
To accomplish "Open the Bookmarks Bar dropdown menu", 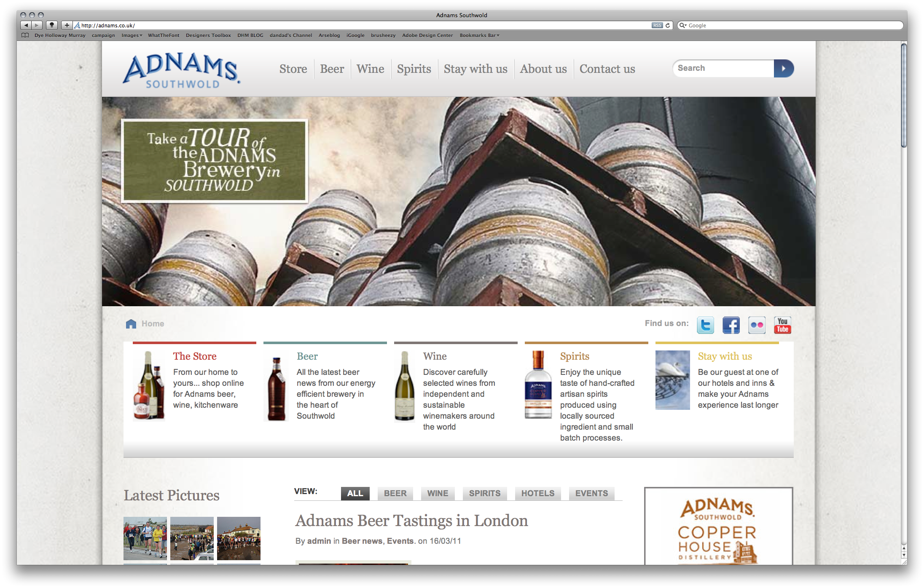I will [x=478, y=35].
